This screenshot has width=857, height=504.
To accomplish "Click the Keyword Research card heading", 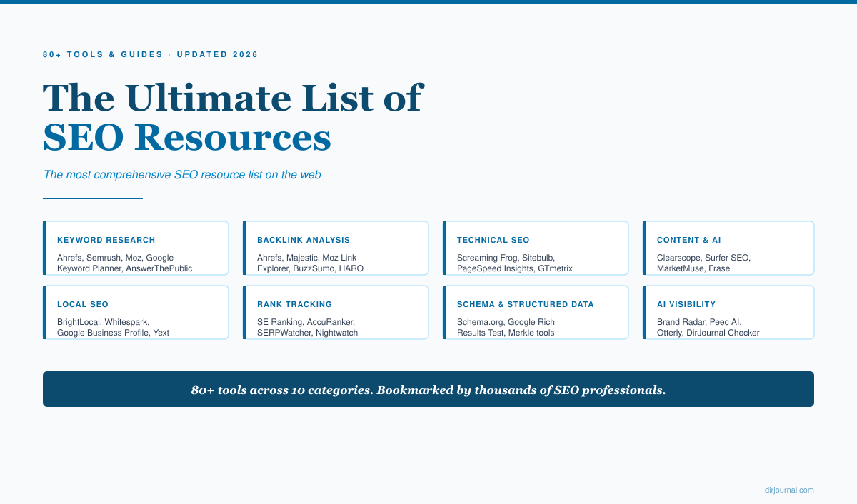I will coord(106,241).
